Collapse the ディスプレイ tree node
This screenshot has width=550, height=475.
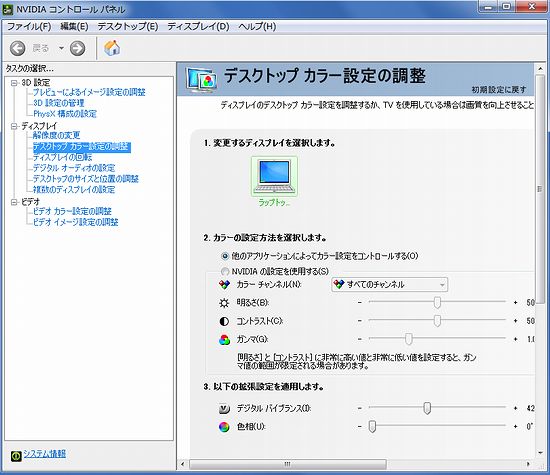click(14, 126)
